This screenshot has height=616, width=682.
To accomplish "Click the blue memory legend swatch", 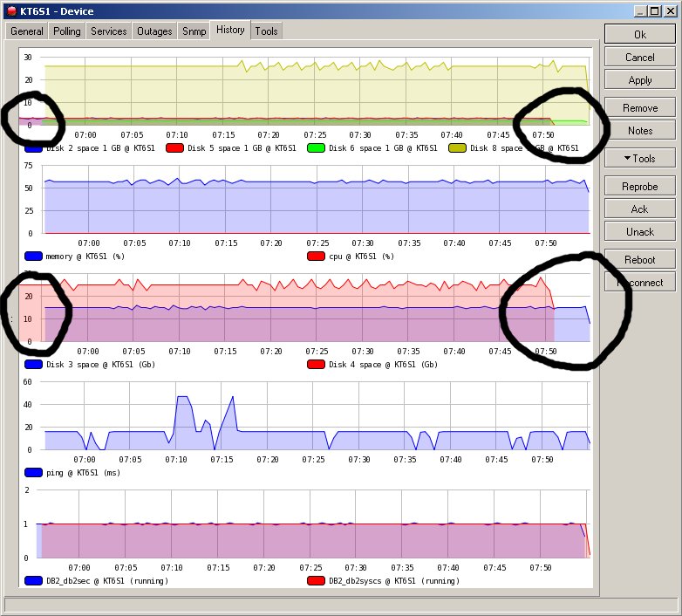I will click(x=33, y=257).
